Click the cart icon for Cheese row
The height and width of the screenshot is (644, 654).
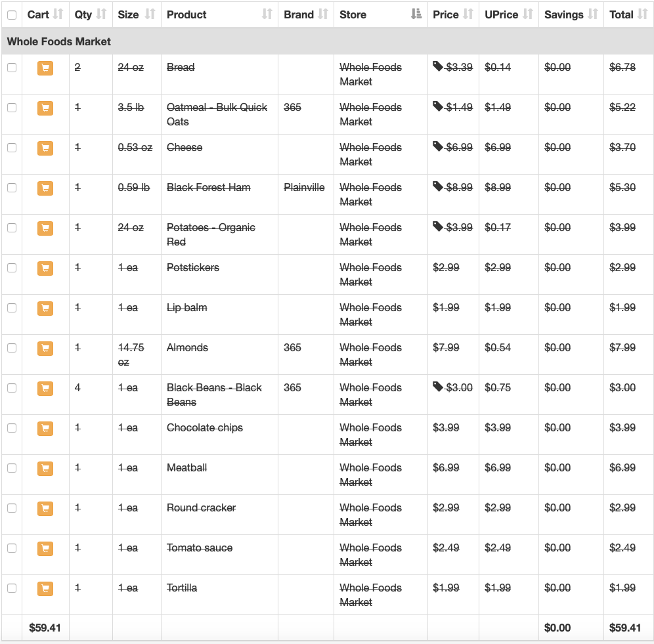pyautogui.click(x=45, y=148)
